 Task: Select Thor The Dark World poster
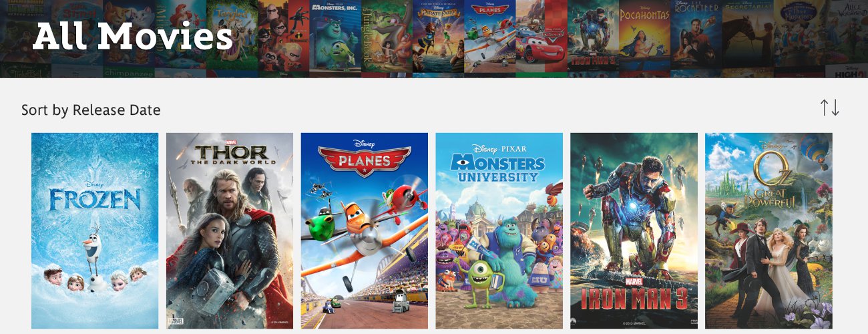[x=230, y=230]
